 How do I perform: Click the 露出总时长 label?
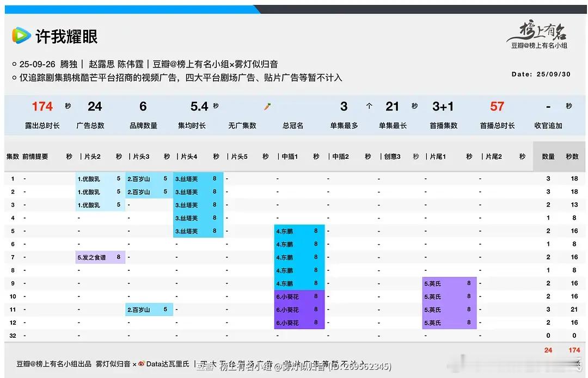point(42,126)
